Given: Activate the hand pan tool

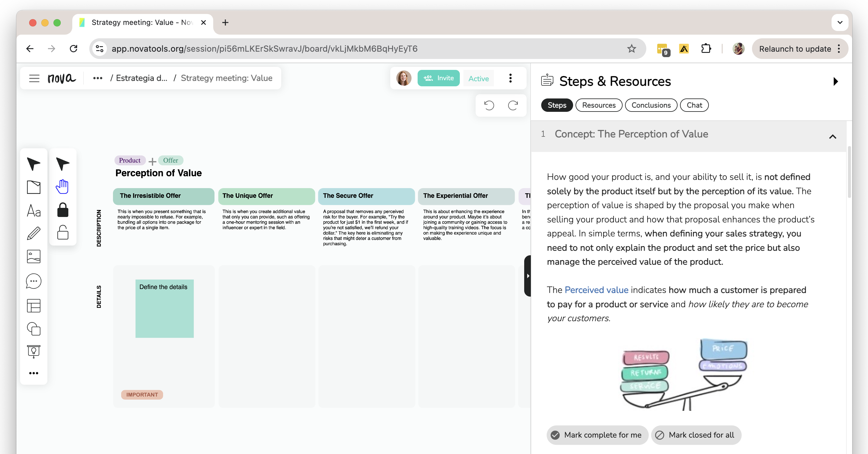Looking at the screenshot, I should [x=62, y=186].
